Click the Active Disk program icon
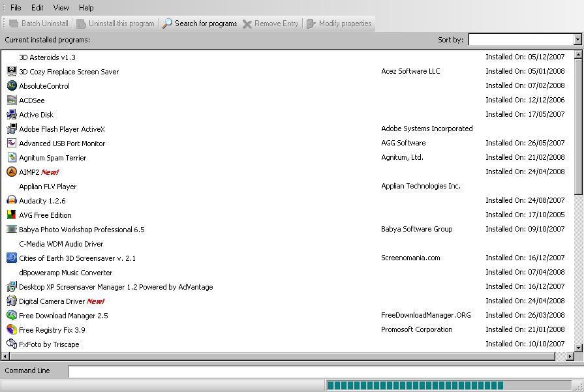The width and height of the screenshot is (584, 392). click(x=12, y=114)
